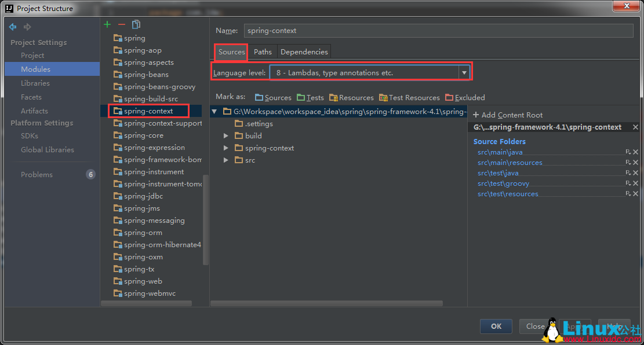Open the Language level dropdown
644x345 pixels.
click(x=464, y=72)
